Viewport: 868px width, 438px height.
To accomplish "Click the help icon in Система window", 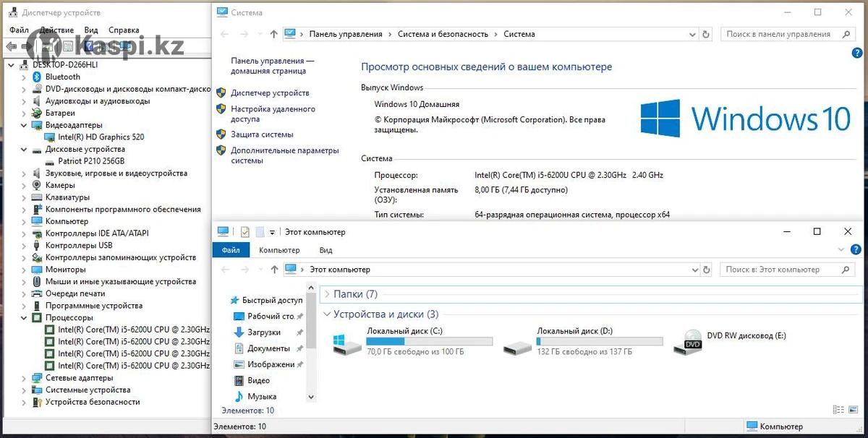I will [856, 53].
